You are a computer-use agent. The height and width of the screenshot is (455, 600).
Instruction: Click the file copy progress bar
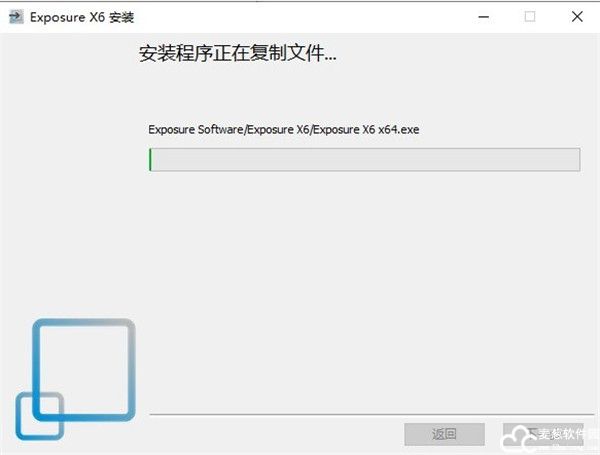(x=365, y=159)
